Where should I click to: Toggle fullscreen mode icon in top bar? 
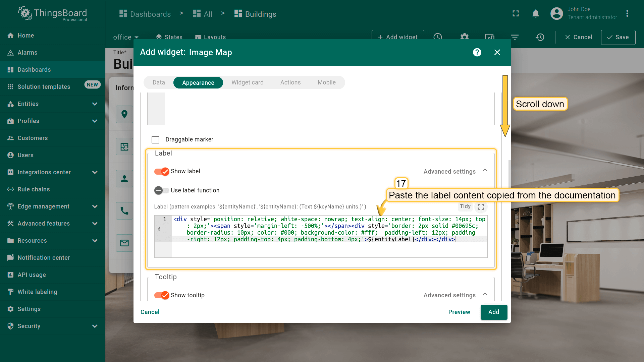tap(516, 13)
